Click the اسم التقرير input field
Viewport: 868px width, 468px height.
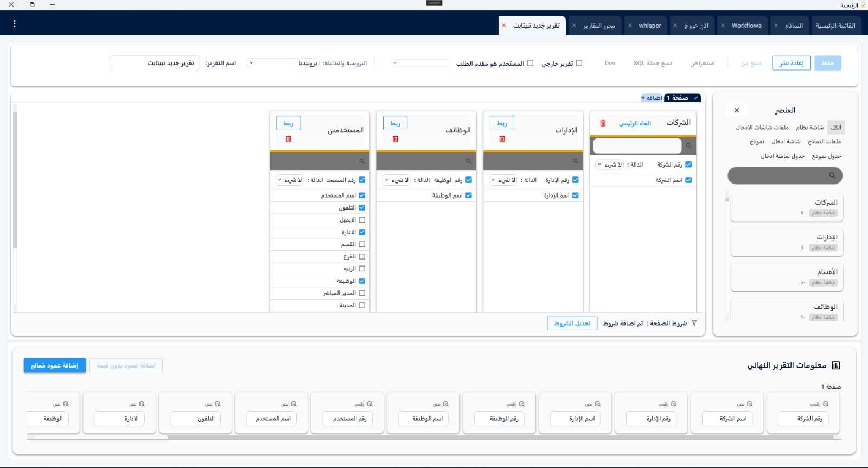coord(155,63)
